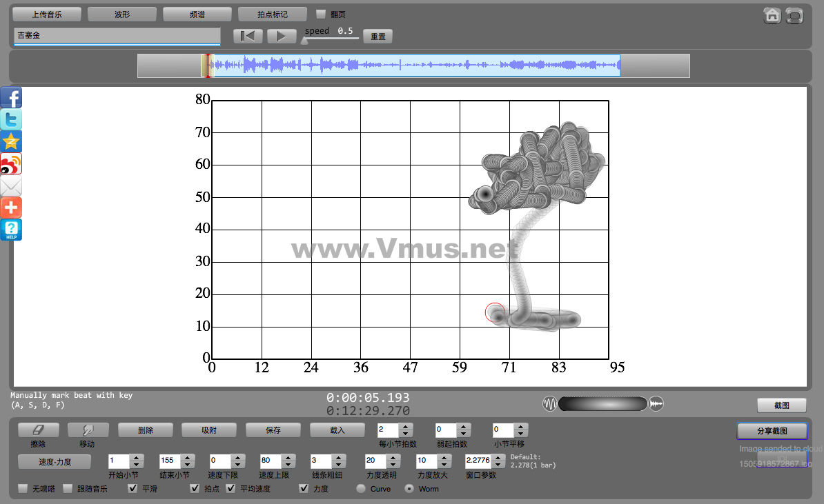This screenshot has width=824, height=504.
Task: Select the Curve radio button
Action: click(361, 489)
